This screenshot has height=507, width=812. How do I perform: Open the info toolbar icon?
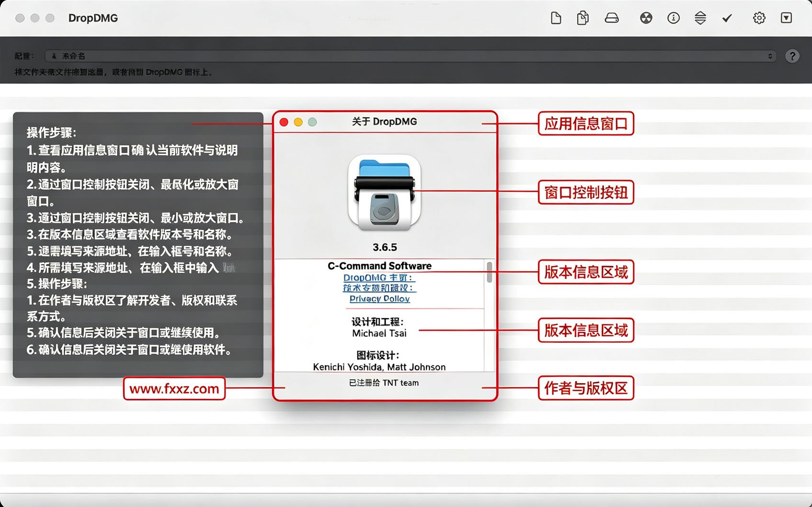[674, 18]
